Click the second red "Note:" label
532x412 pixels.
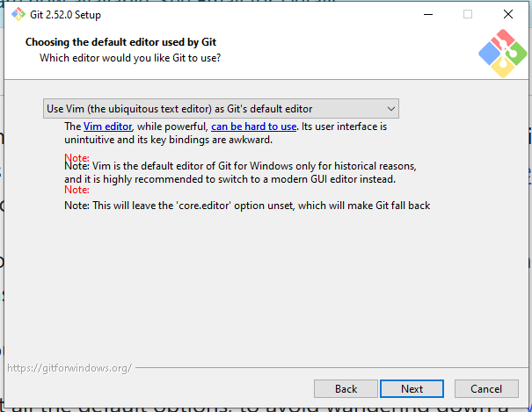(77, 190)
